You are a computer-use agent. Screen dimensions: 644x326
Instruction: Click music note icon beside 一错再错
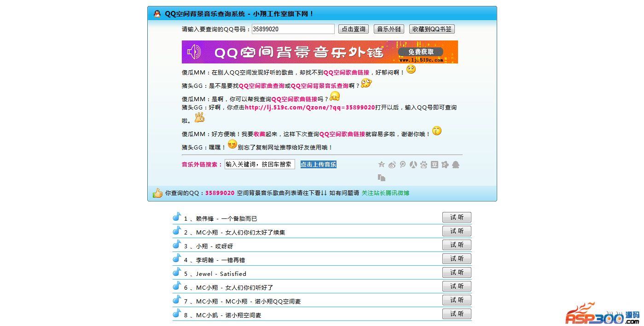tap(177, 258)
